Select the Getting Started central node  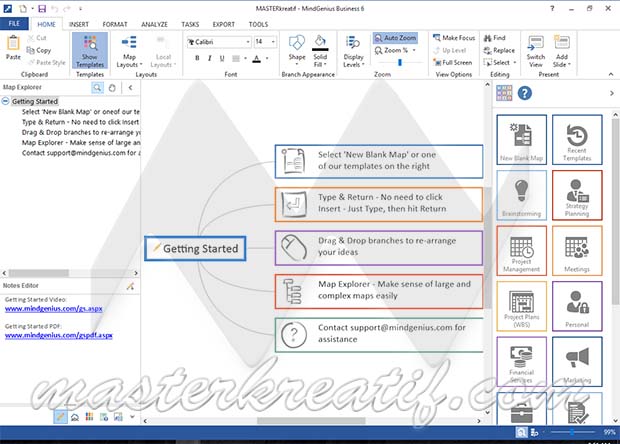(195, 248)
